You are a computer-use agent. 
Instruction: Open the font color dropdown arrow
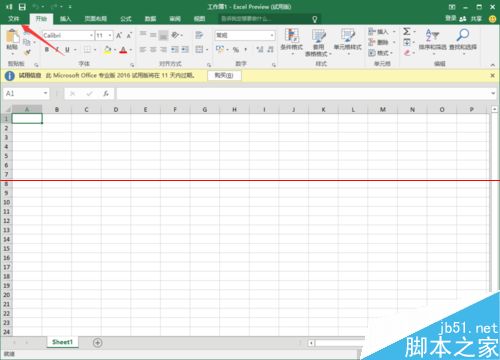[x=131, y=50]
